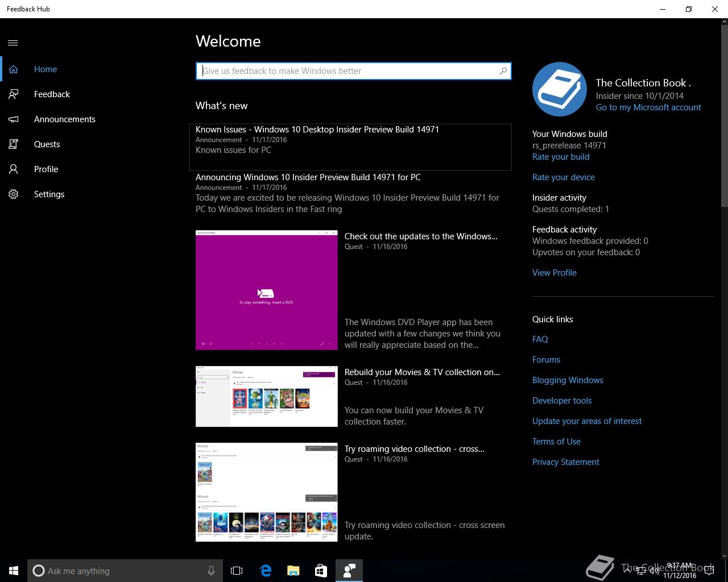
Task: Open Task View from taskbar
Action: (x=237, y=571)
